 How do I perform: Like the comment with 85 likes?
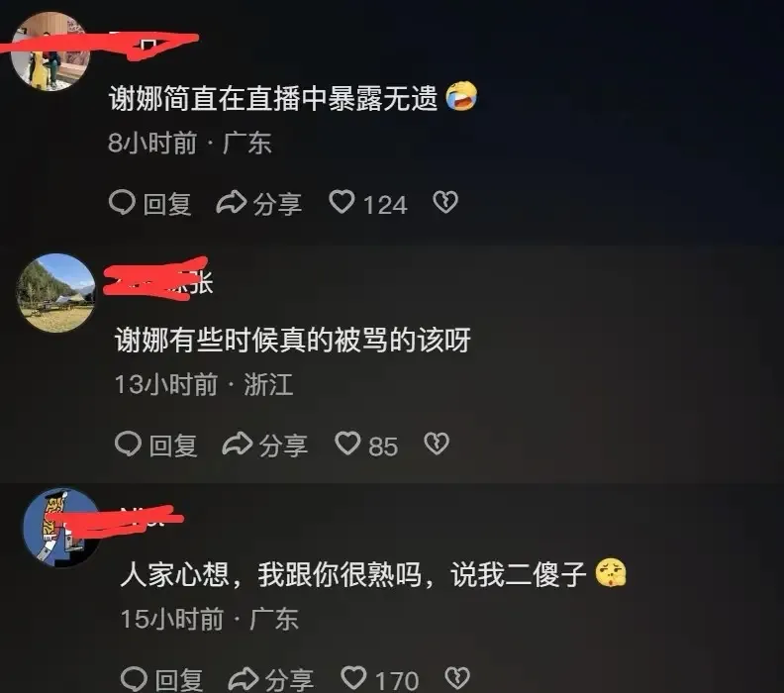pyautogui.click(x=347, y=444)
